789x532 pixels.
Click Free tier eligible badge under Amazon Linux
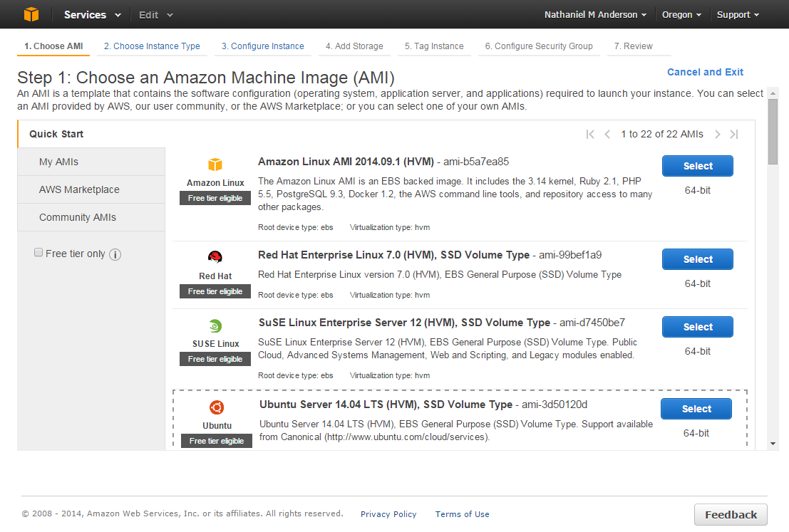tap(215, 198)
